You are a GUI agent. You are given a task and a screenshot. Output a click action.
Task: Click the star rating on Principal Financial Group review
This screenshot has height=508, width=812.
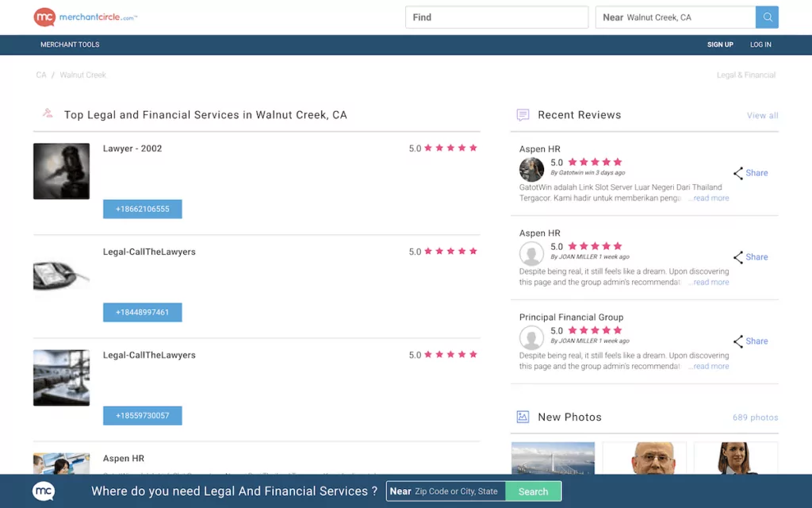595,330
